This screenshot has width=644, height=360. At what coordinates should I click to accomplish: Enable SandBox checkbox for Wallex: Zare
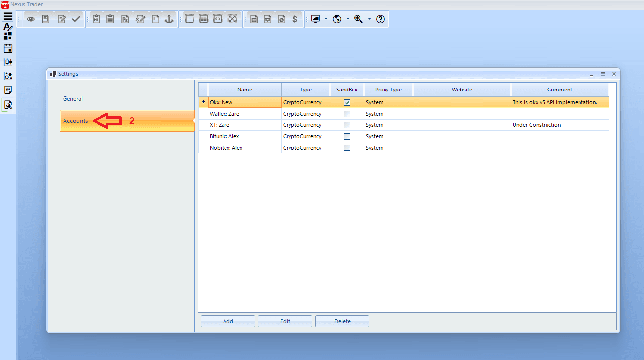pyautogui.click(x=347, y=114)
